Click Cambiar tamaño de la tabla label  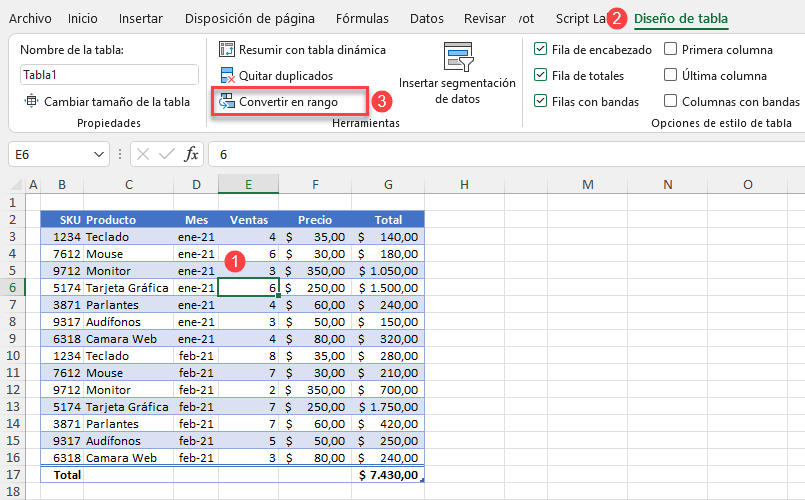click(x=117, y=102)
